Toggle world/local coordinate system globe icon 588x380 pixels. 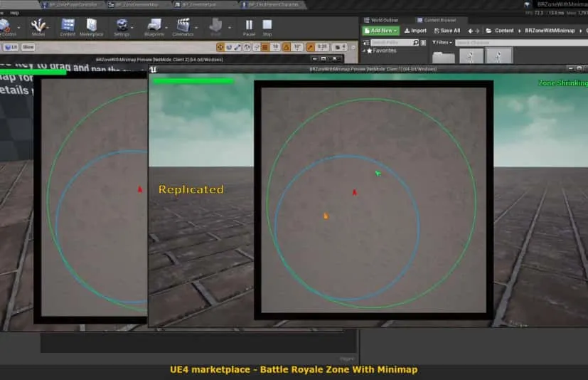pyautogui.click(x=247, y=47)
